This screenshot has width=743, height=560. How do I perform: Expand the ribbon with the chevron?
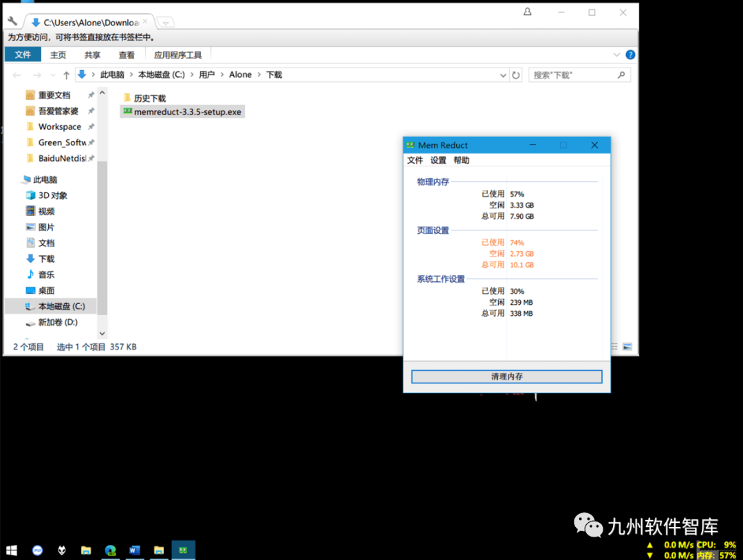(x=616, y=54)
